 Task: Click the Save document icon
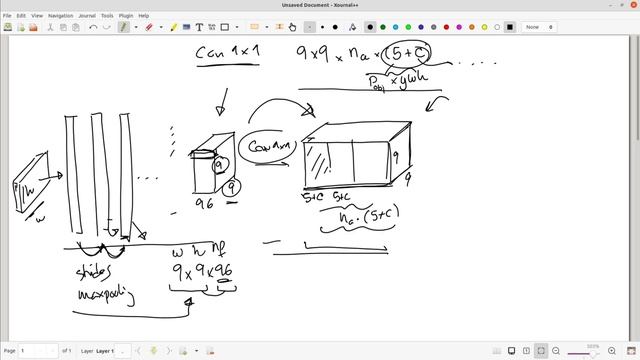[8, 27]
